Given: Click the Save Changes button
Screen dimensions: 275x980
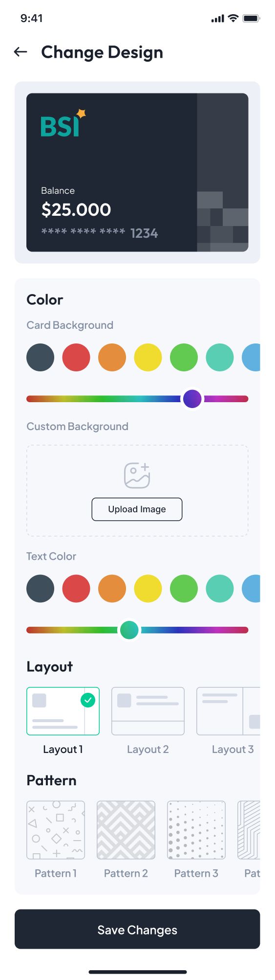Looking at the screenshot, I should [x=137, y=929].
